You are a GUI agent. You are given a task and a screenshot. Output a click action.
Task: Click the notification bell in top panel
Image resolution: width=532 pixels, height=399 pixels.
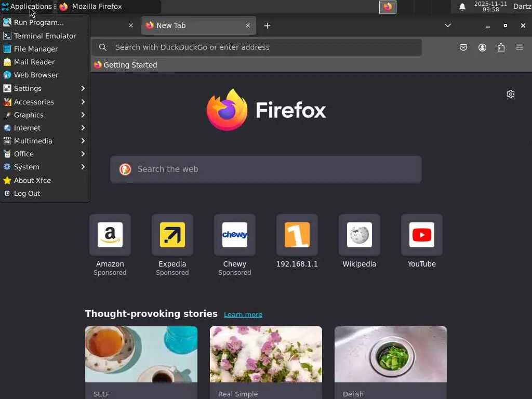462,7
